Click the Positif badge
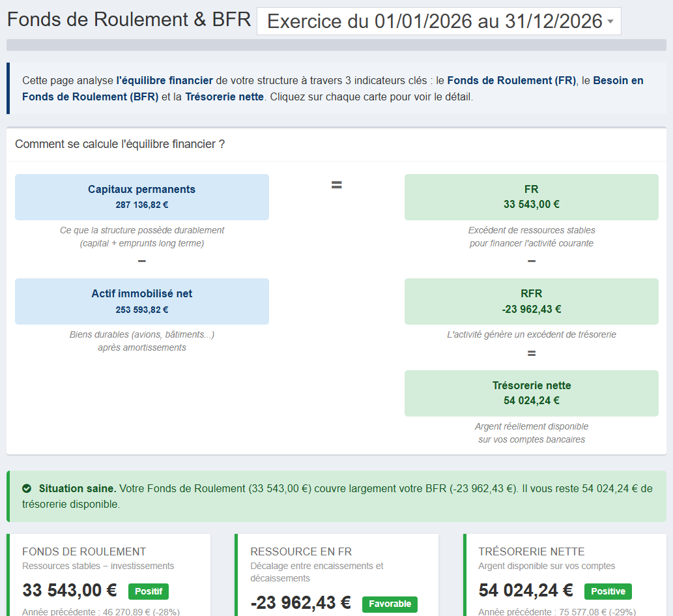Viewport: 673px width, 616px height. [x=149, y=591]
